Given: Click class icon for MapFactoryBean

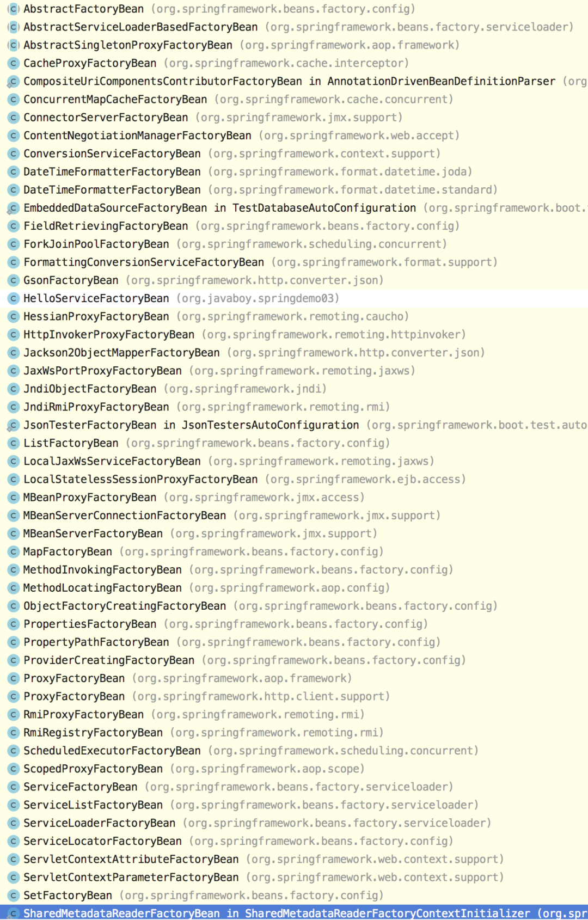Looking at the screenshot, I should (13, 552).
